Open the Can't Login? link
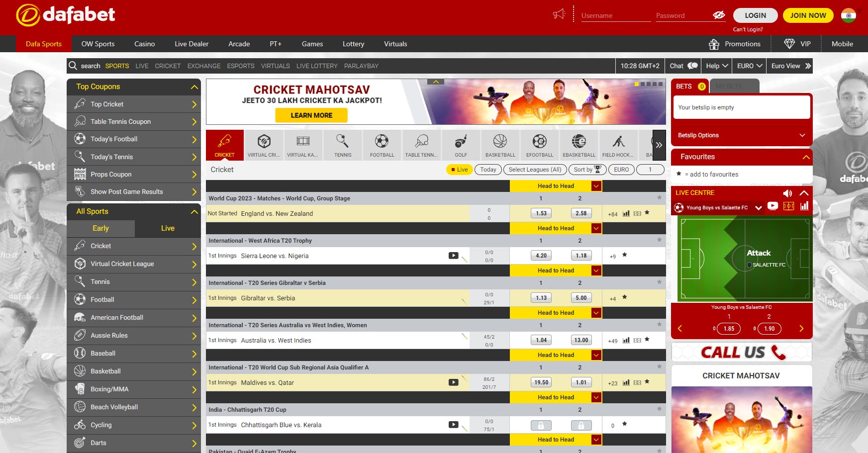The height and width of the screenshot is (453, 868). pos(748,29)
